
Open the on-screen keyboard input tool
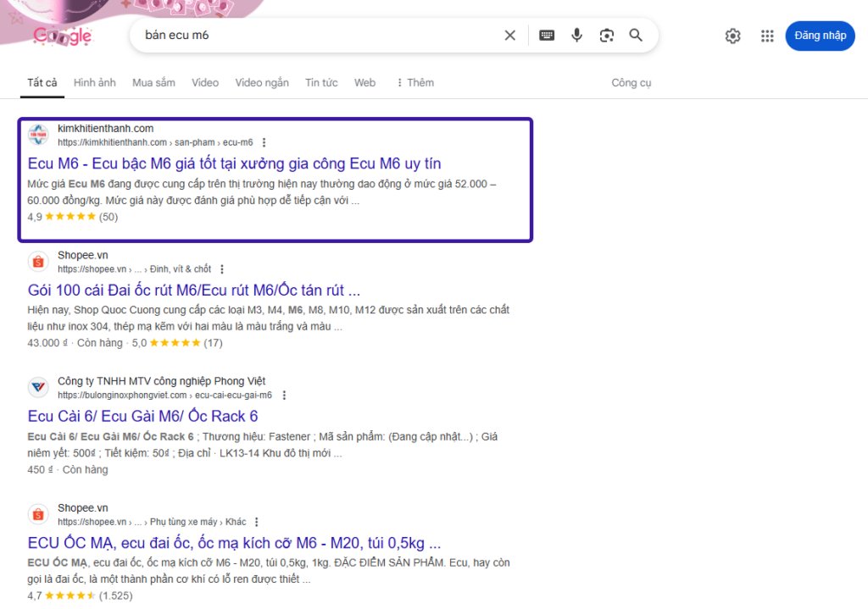tap(547, 36)
